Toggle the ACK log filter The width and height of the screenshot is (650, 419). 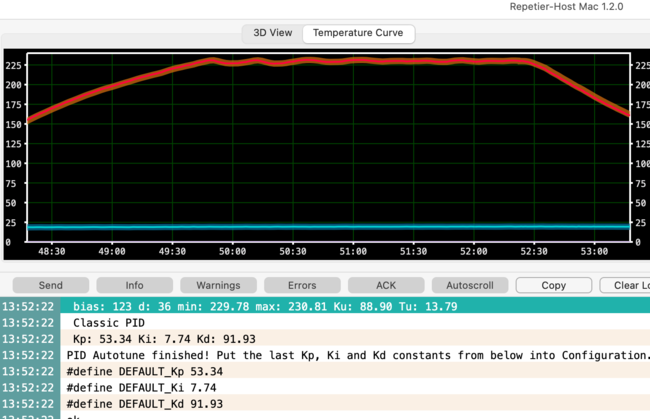click(x=385, y=285)
